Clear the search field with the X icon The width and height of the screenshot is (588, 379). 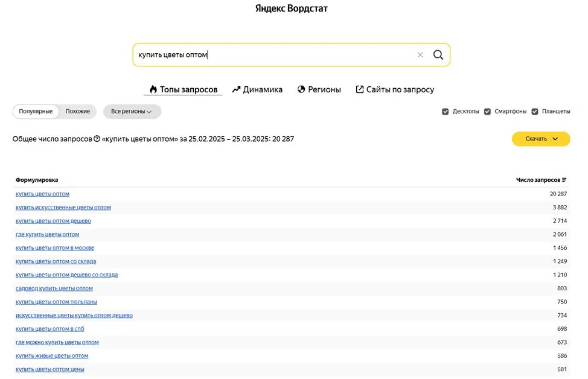[420, 55]
